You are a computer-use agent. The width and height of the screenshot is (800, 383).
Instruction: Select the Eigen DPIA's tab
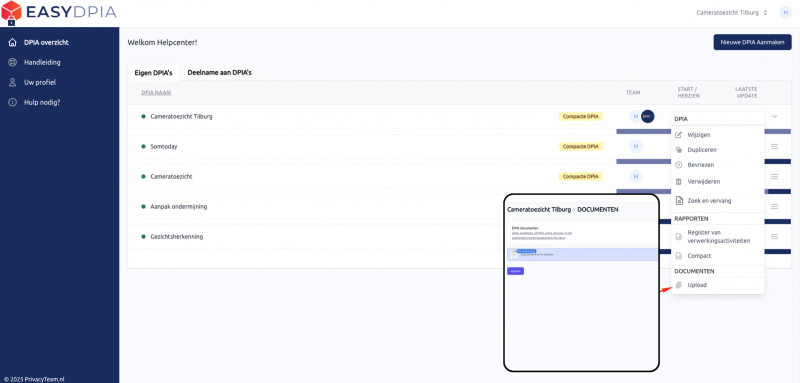154,73
